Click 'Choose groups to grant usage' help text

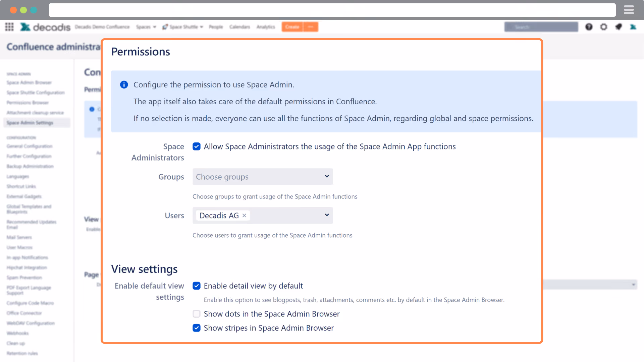(x=275, y=197)
